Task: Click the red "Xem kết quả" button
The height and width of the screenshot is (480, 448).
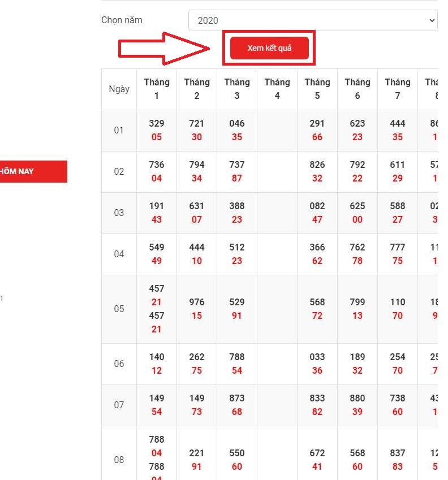Action: pyautogui.click(x=269, y=48)
